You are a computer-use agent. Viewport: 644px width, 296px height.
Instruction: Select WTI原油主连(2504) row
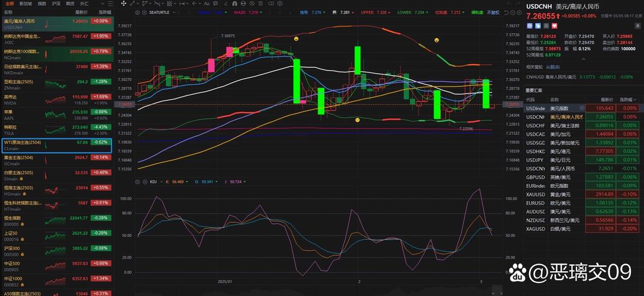57,145
